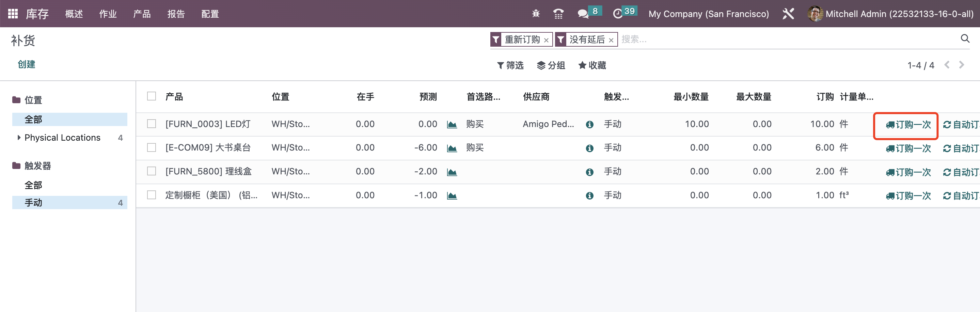
Task: Open the 收藏 favorites dropdown
Action: click(x=592, y=65)
